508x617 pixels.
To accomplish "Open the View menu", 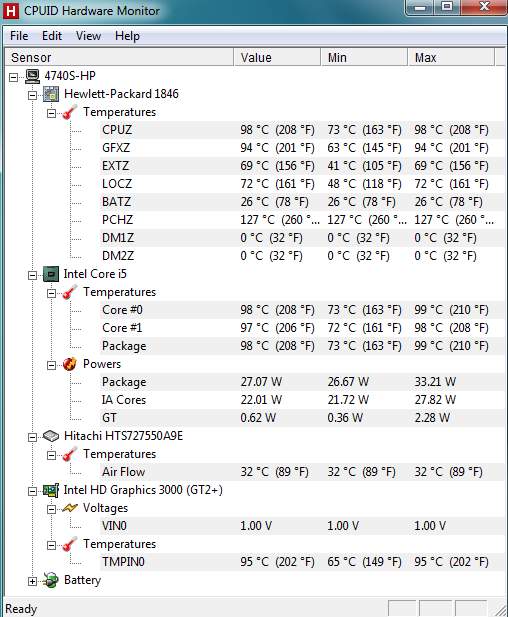I will pyautogui.click(x=88, y=36).
